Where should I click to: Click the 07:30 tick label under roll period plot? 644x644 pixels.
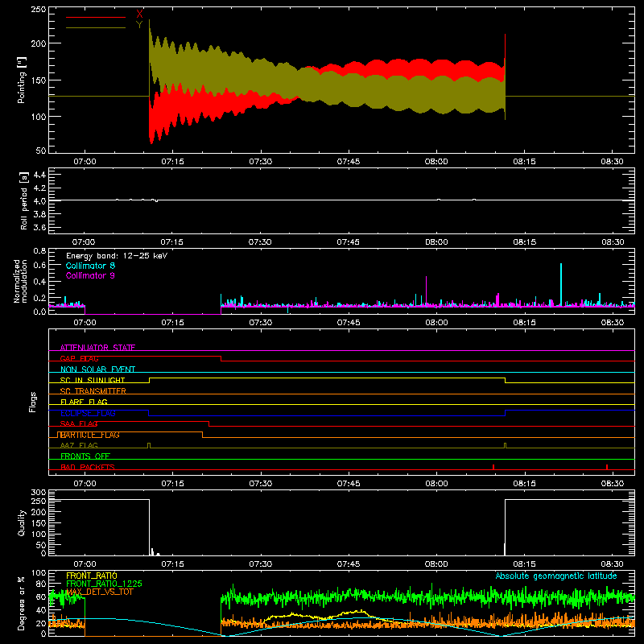click(260, 242)
